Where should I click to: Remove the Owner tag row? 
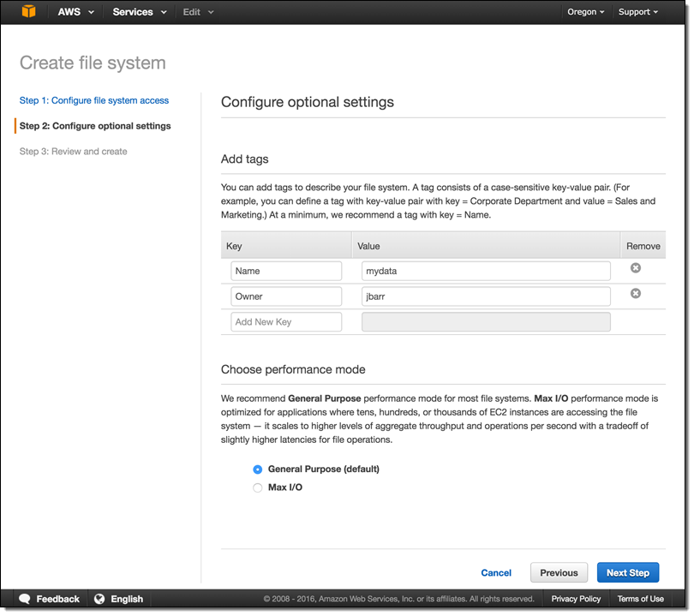(x=635, y=294)
